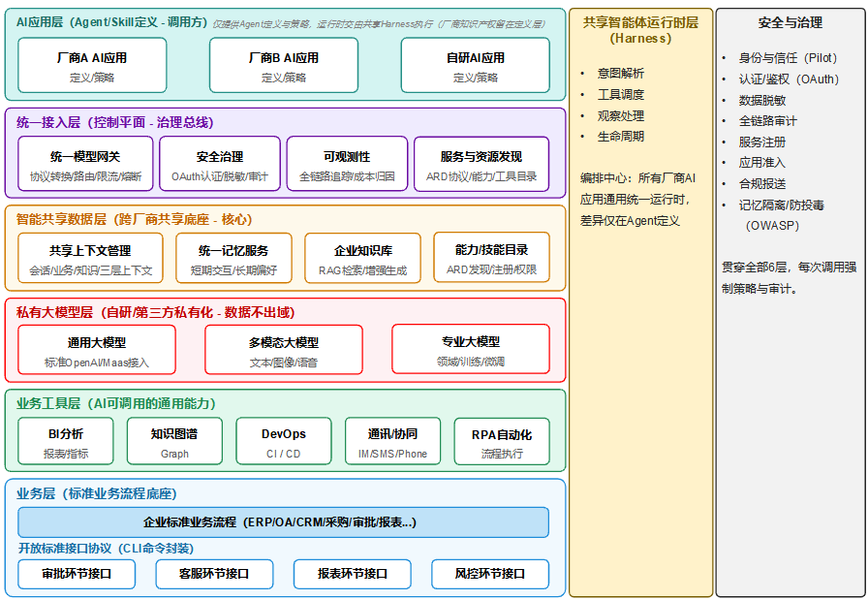Click the 能力/技能目录 block
The height and width of the screenshot is (600, 868).
[491, 258]
